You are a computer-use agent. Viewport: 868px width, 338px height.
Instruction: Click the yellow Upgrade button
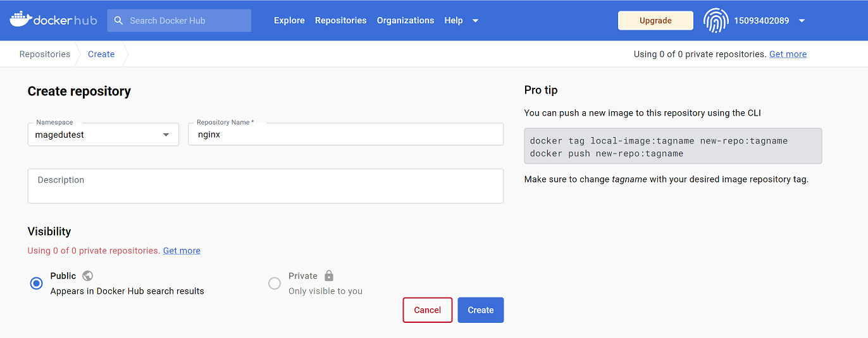(x=655, y=20)
